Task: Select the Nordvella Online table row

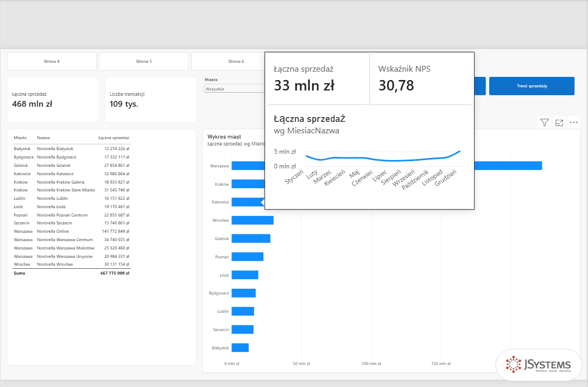Action: pos(71,231)
